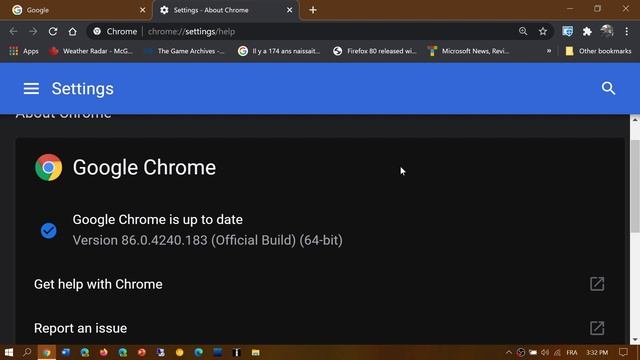
Task: Click the volume icon in system tray
Action: pyautogui.click(x=545, y=352)
